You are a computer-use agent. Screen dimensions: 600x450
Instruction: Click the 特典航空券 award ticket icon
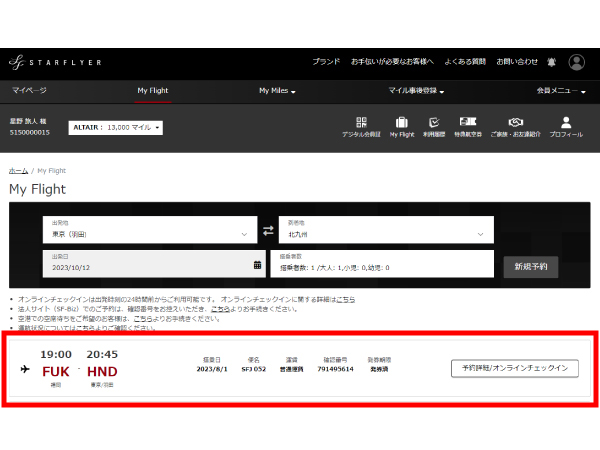[x=470, y=124]
